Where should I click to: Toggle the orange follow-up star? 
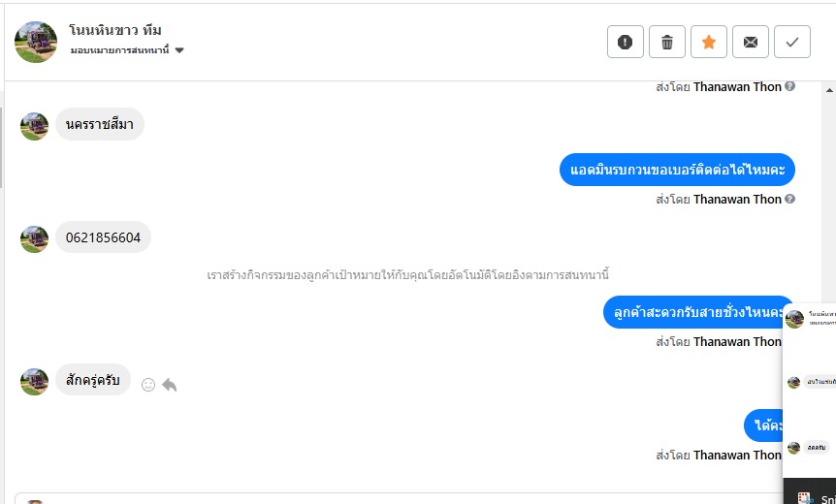709,42
